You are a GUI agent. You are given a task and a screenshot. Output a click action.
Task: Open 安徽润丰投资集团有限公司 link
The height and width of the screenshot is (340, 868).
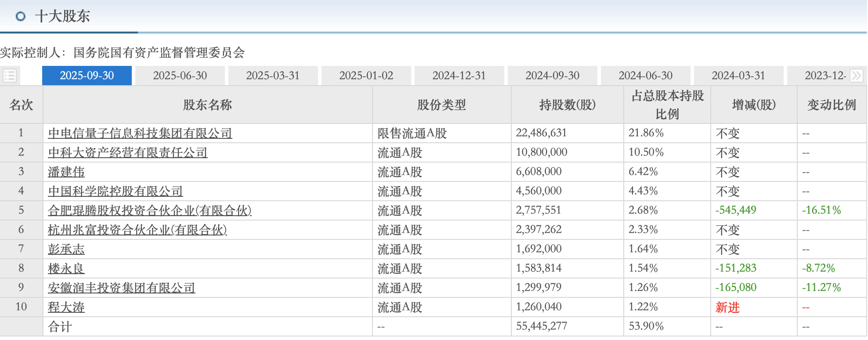[x=121, y=288]
